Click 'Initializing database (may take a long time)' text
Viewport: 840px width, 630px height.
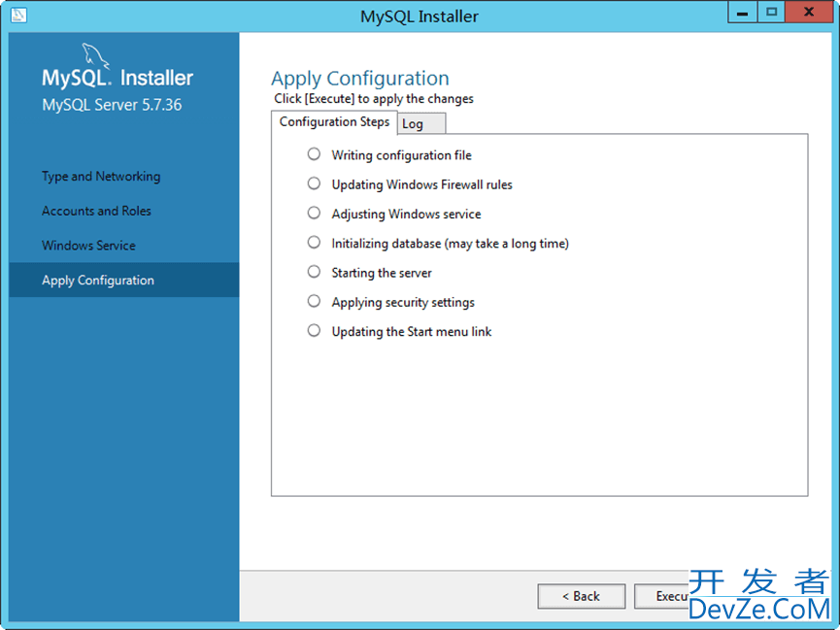point(450,244)
